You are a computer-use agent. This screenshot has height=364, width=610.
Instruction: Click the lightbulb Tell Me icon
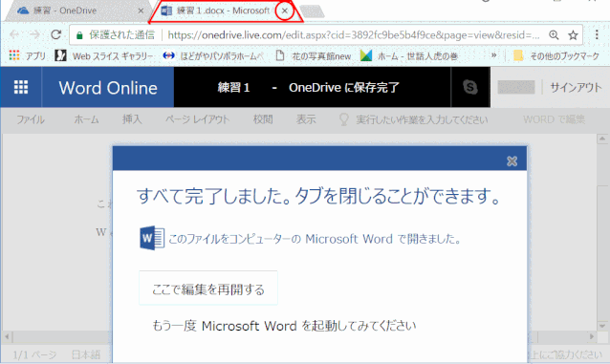[344, 119]
